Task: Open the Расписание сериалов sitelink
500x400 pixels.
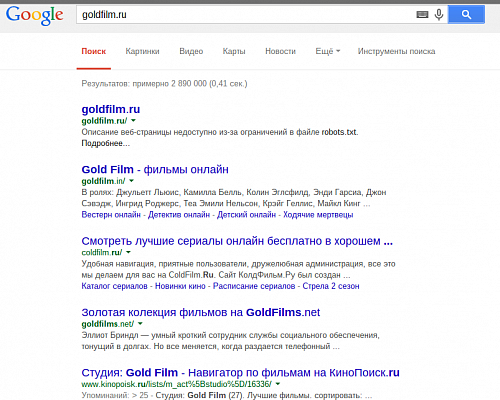Action: (x=254, y=286)
